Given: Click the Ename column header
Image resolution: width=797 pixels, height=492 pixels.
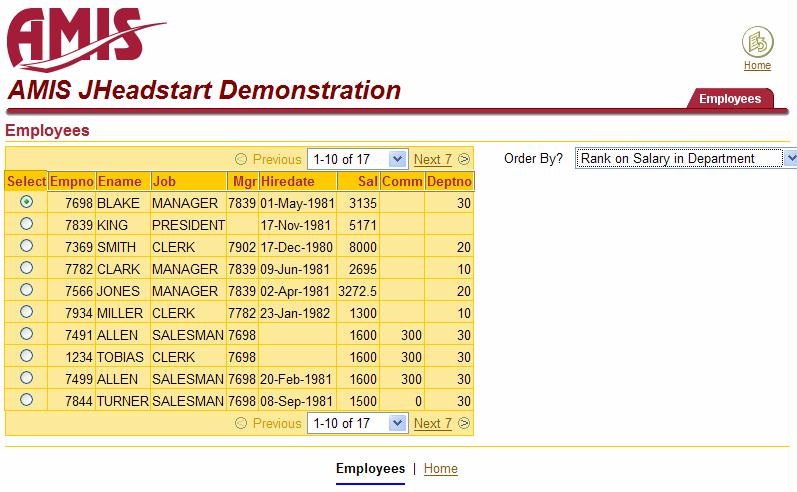Looking at the screenshot, I should [x=112, y=181].
